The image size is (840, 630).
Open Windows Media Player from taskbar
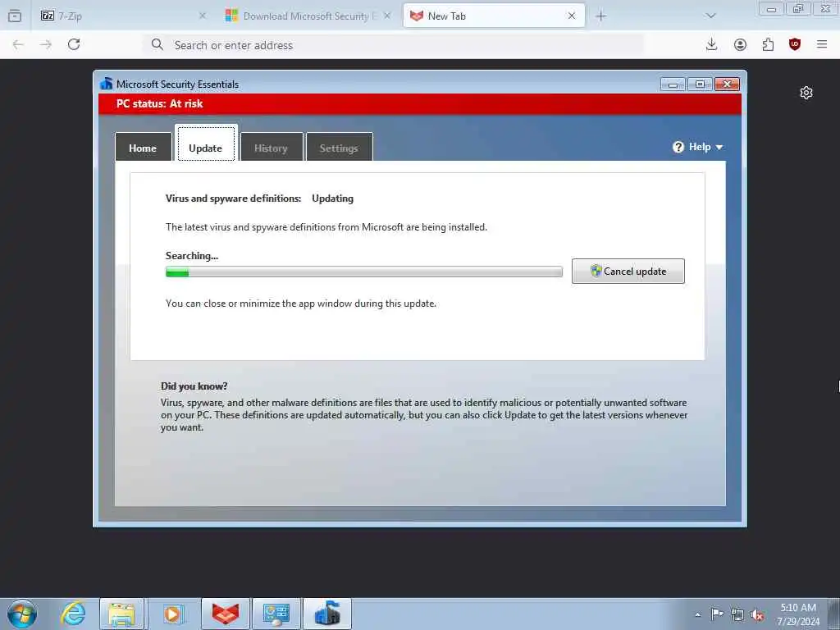tap(172, 614)
